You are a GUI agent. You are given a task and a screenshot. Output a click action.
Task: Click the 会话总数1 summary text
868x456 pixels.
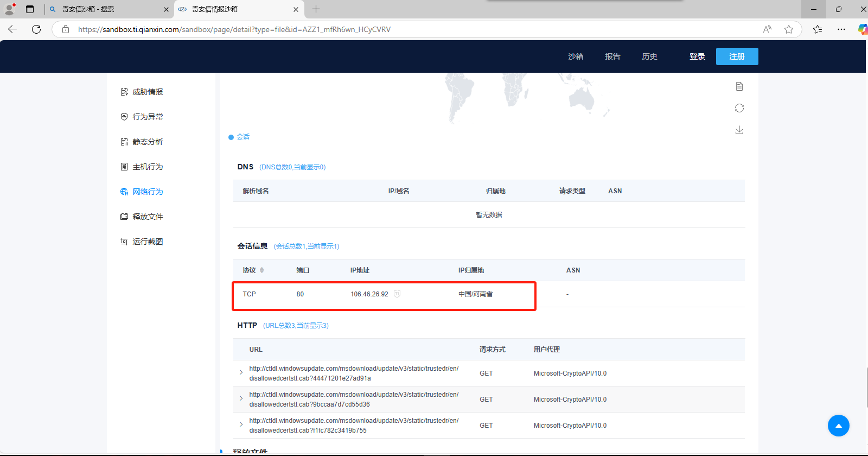307,246
